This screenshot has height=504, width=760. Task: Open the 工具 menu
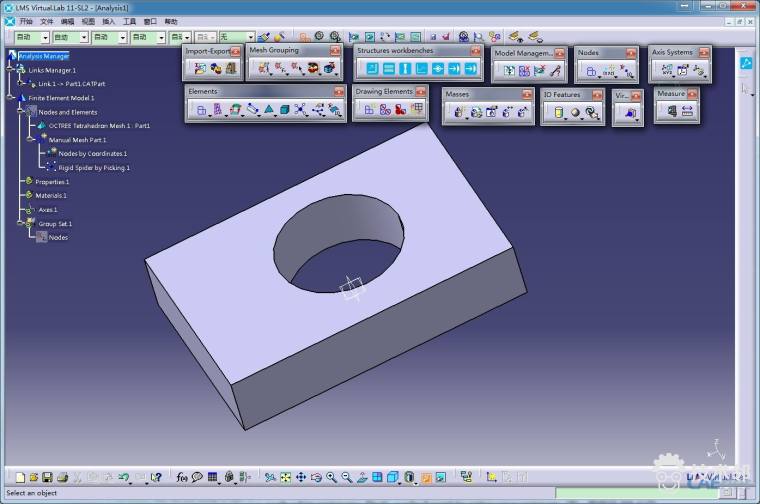pos(129,21)
